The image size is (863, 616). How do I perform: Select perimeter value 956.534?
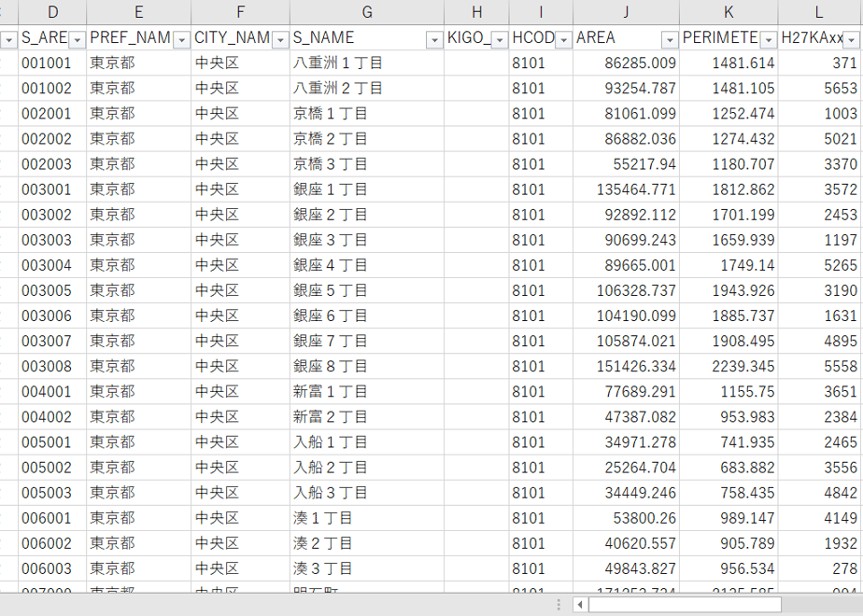click(729, 569)
